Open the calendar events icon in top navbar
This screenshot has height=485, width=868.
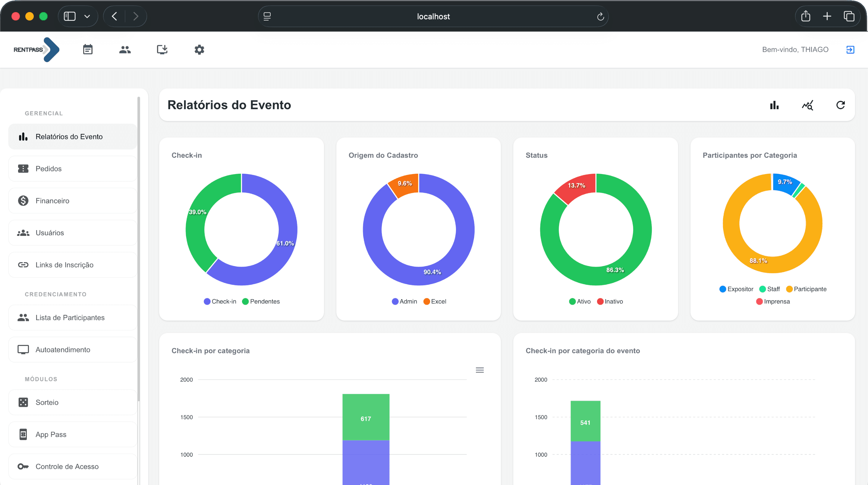point(88,49)
